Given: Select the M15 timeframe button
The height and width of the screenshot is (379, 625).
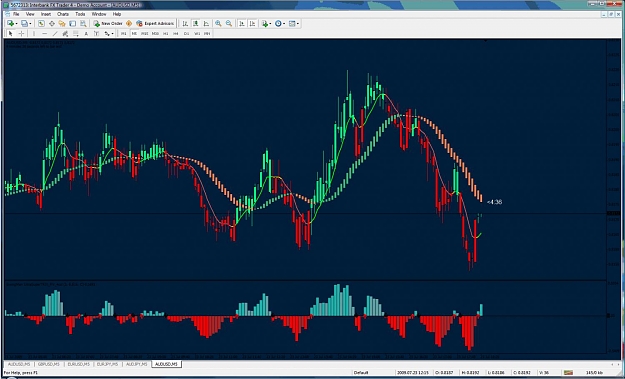Looking at the screenshot, I should [144, 33].
